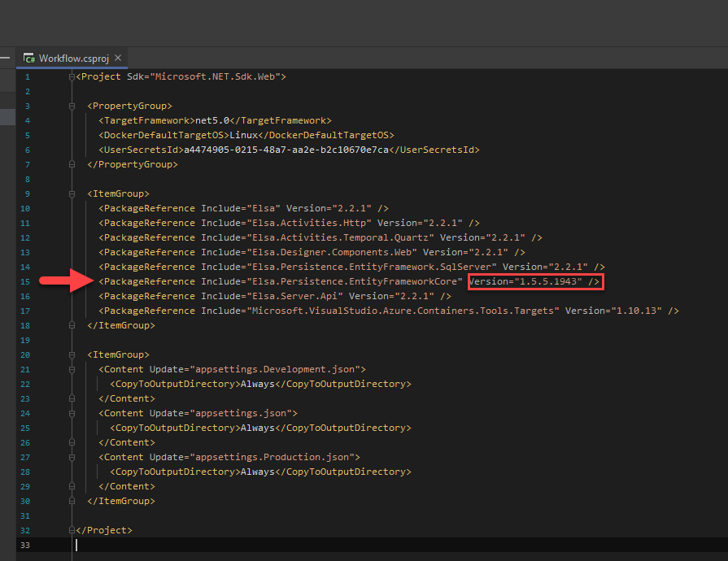Click "Elsa" package name on line 10
The image size is (728, 561).
264,208
